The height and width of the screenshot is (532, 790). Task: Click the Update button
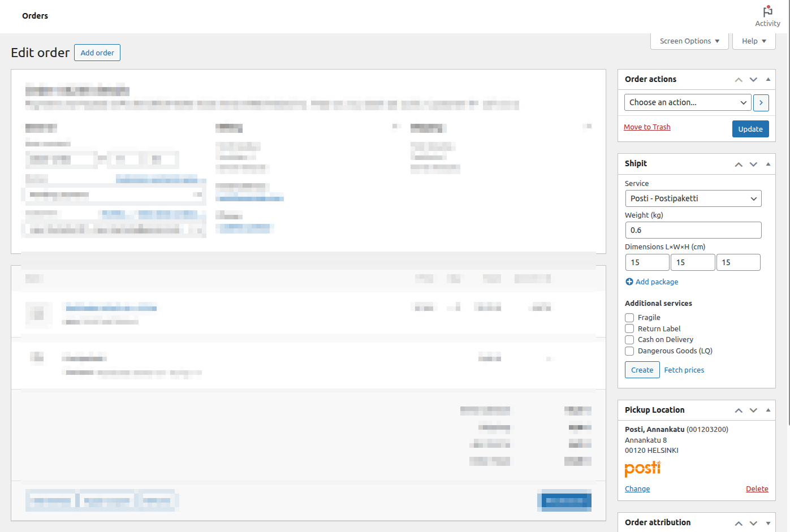(750, 129)
